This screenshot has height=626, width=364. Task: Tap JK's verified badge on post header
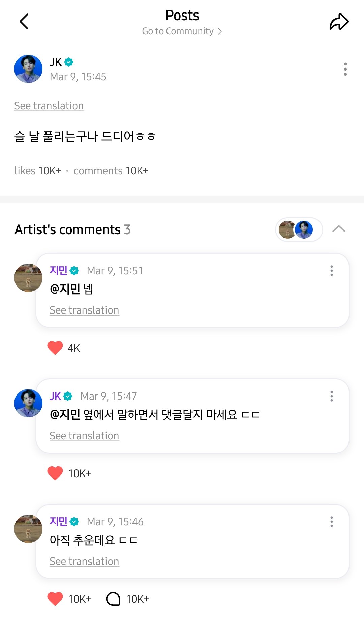click(x=69, y=62)
